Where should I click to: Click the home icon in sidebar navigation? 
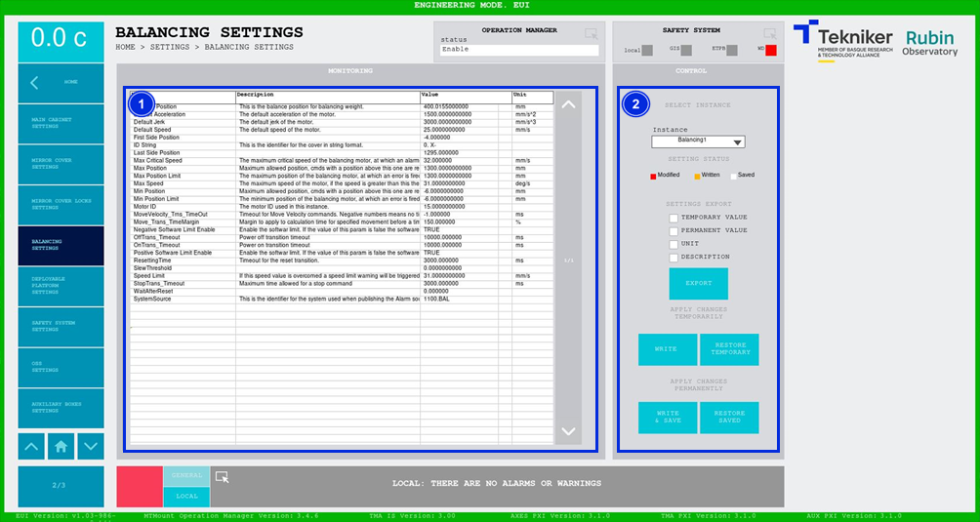click(61, 447)
